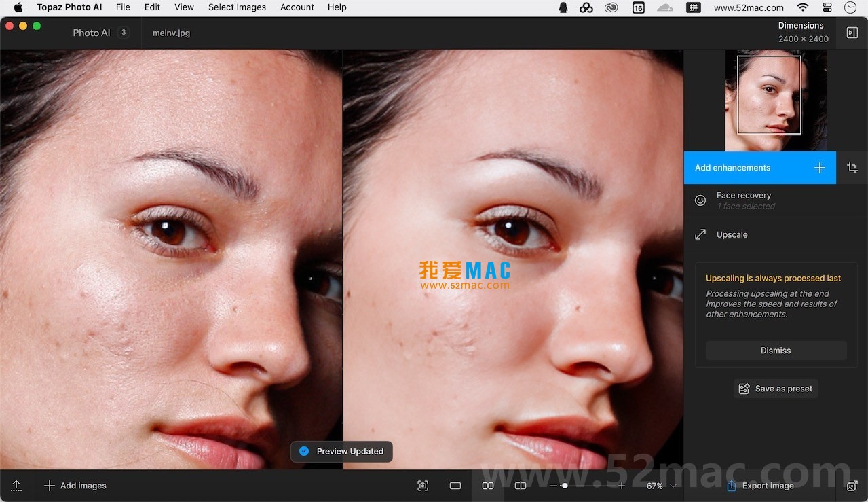
Task: Switch to single view layout
Action: coord(455,486)
